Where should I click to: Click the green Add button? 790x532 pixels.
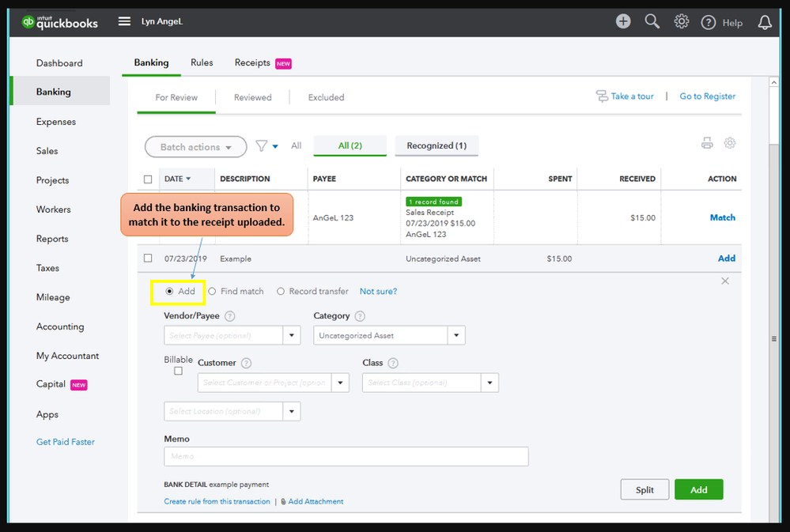699,489
